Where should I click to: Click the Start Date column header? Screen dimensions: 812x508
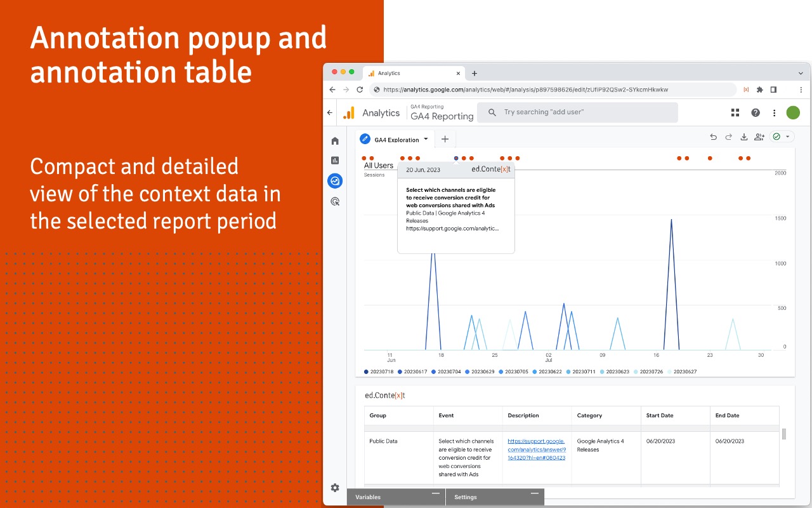676,415
